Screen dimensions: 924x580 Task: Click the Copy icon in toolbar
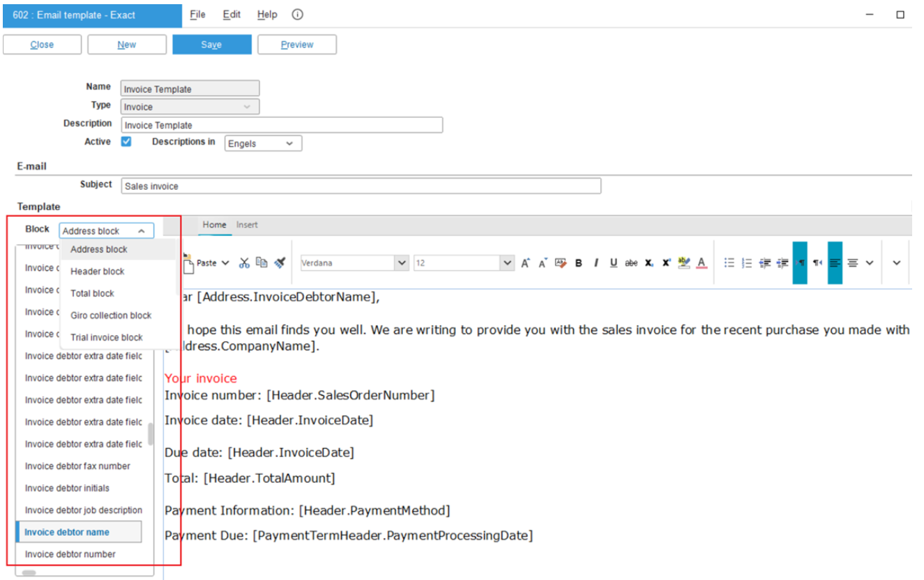(x=262, y=263)
